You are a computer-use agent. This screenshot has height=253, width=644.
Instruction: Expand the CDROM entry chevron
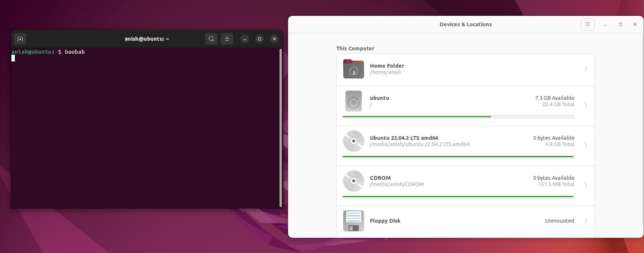[585, 185]
